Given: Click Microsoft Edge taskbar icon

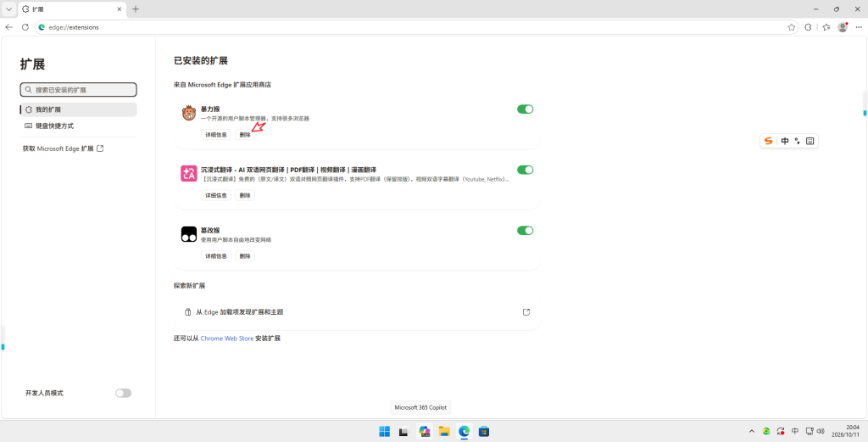Looking at the screenshot, I should tap(464, 431).
